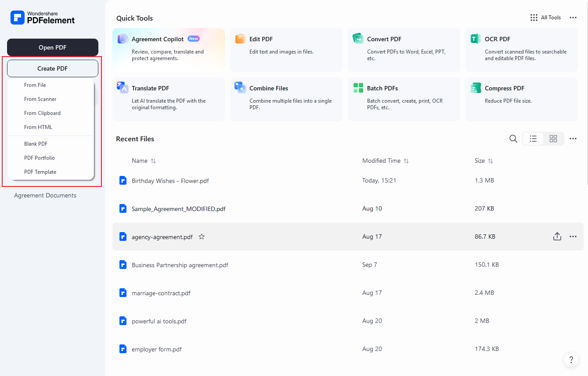This screenshot has height=376, width=588.
Task: Open Business Partnership agreement.pdf file name
Action: tap(180, 265)
